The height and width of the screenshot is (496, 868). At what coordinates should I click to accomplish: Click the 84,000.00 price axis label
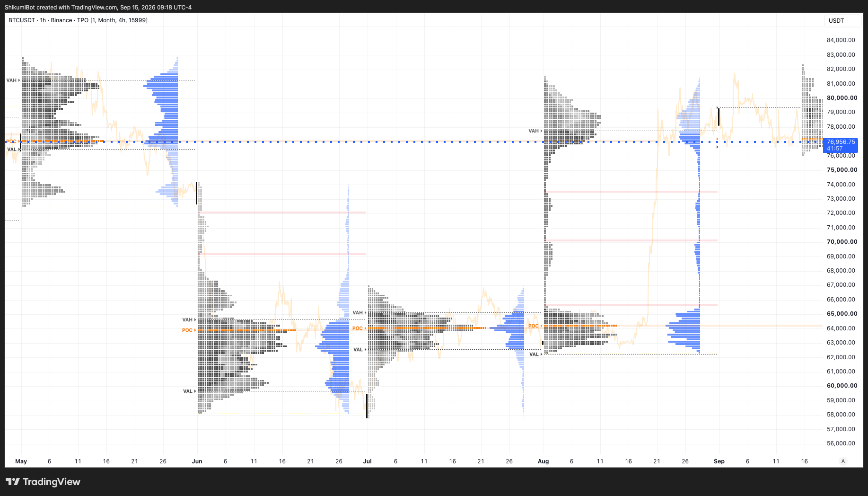tap(841, 40)
